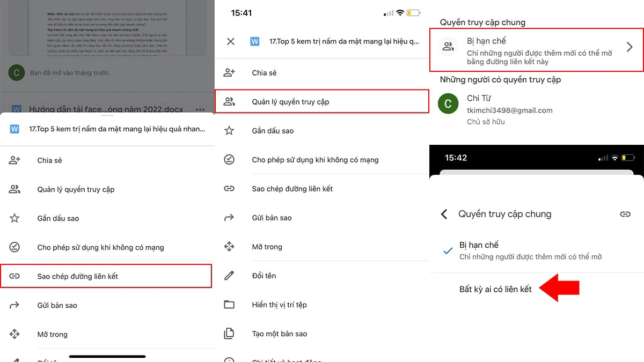Select Bất kỳ ai có liên kết option
644x362 pixels.
[x=495, y=289]
